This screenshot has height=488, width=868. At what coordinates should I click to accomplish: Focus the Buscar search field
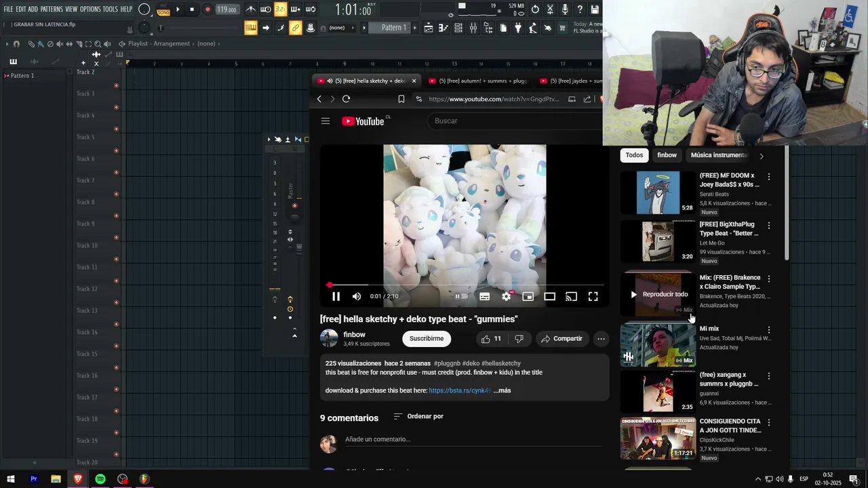click(x=515, y=121)
